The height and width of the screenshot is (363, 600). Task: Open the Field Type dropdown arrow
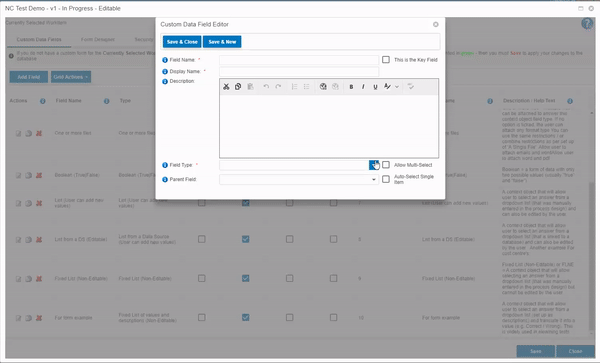(x=374, y=165)
